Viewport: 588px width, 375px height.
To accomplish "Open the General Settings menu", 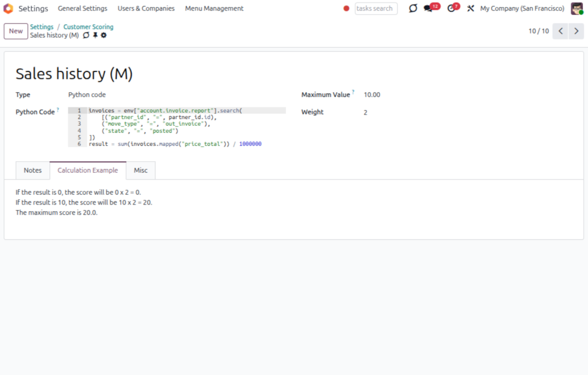I will (x=82, y=8).
